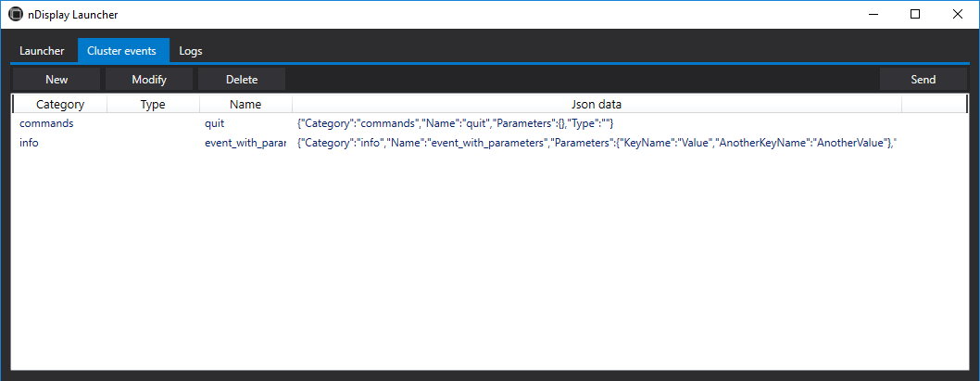Sort by the Name column header
The height and width of the screenshot is (381, 980).
(245, 105)
